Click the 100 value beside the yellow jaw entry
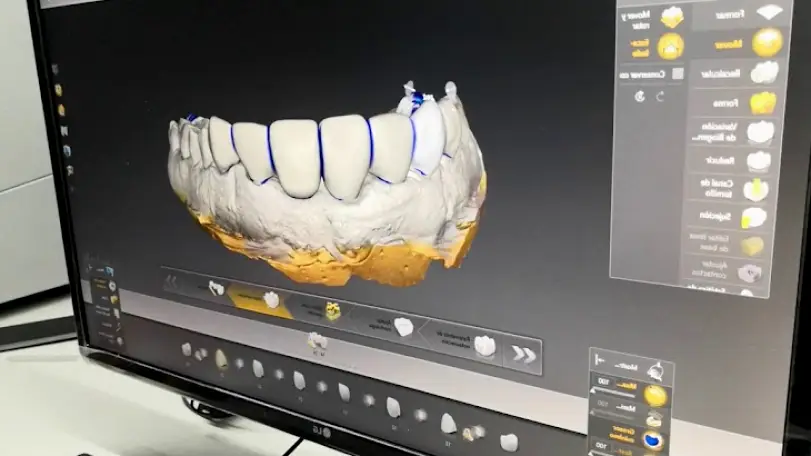Viewport: 811px width, 456px height. tap(603, 381)
